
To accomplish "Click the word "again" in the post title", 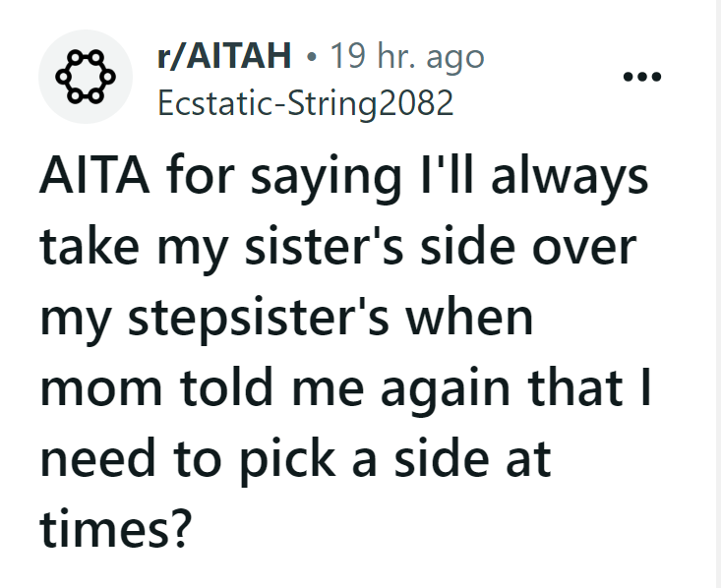I will coord(443,389).
